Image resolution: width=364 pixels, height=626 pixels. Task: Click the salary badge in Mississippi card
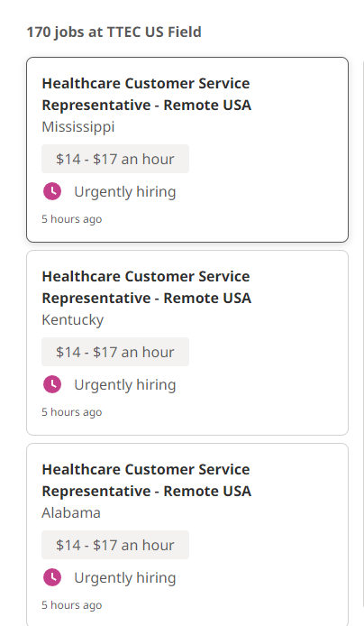coord(115,159)
